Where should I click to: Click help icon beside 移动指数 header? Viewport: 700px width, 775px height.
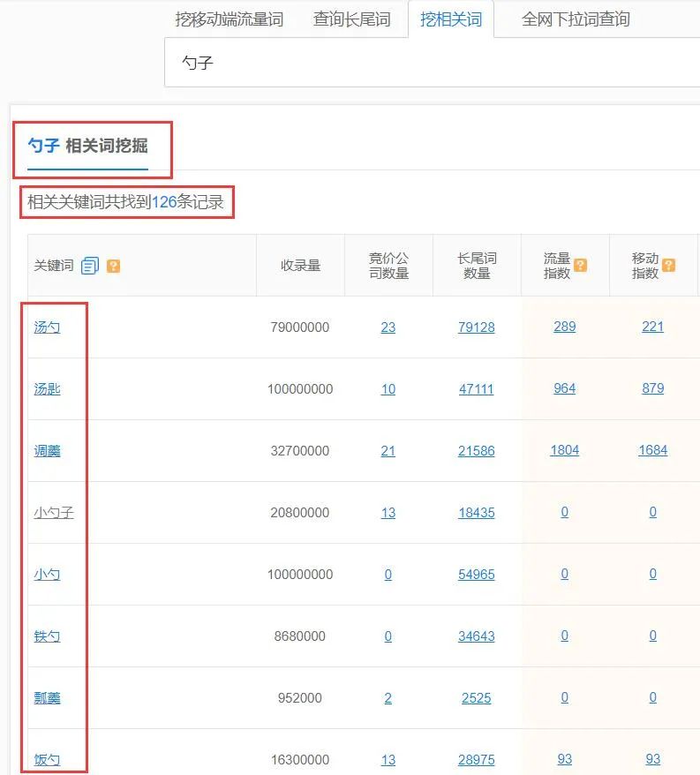[x=668, y=265]
